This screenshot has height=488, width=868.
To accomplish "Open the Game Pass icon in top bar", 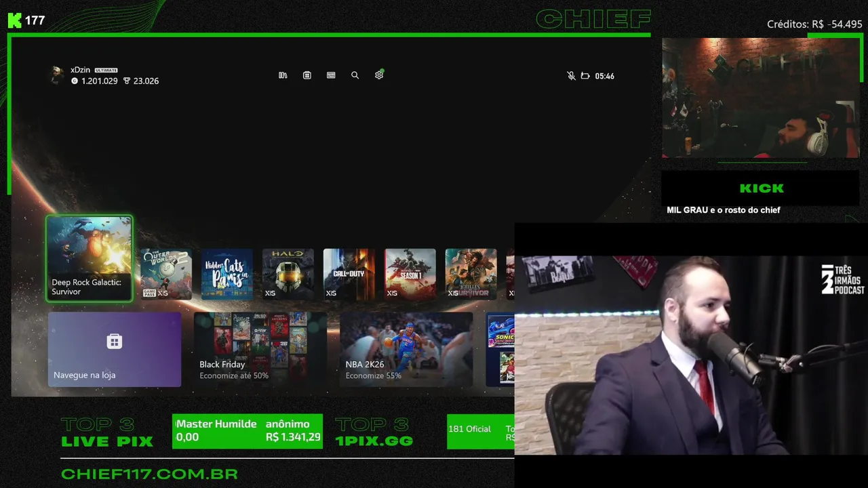I will coord(331,75).
